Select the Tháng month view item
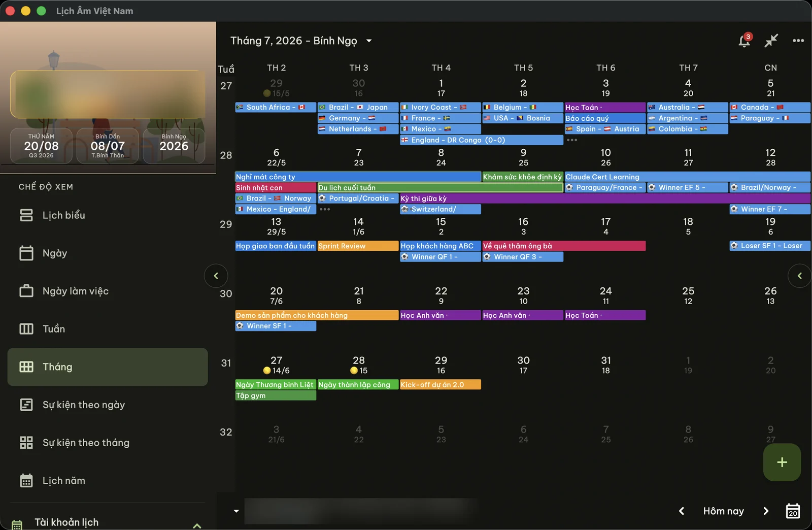This screenshot has width=812, height=530. [x=108, y=367]
